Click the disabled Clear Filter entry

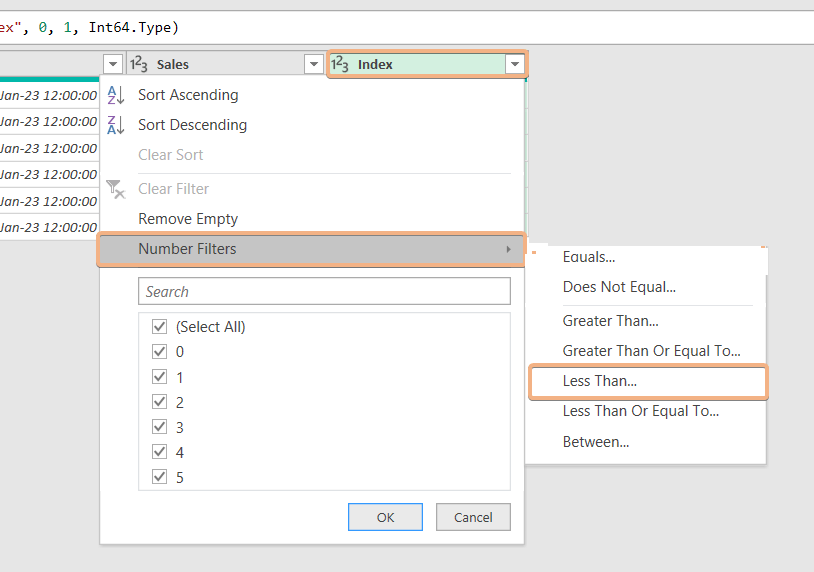[173, 189]
